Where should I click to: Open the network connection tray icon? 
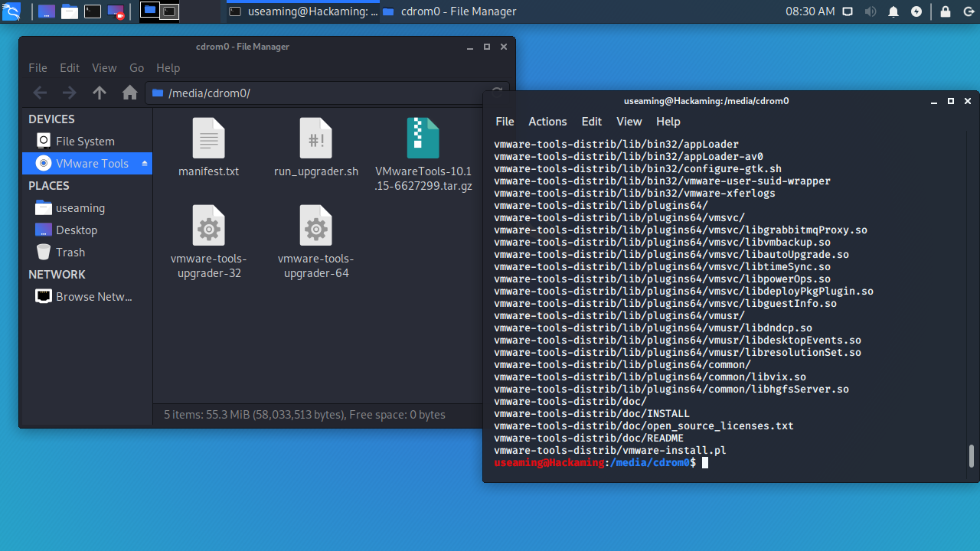848,11
